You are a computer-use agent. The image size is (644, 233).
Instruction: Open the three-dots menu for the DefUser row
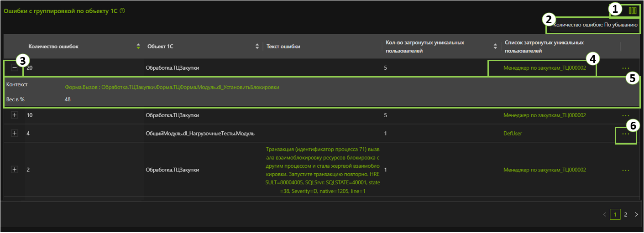pyautogui.click(x=625, y=134)
